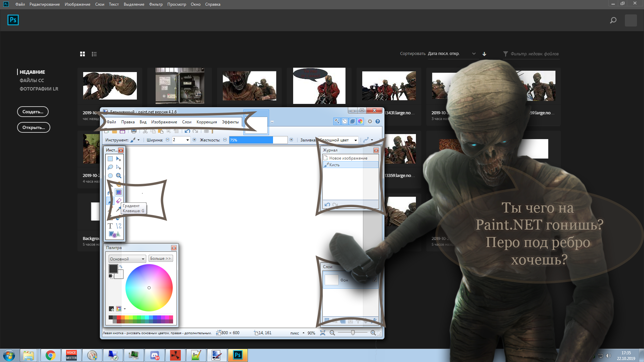Viewport: 644px width, 362px height.
Task: Change units via пикс dropdown
Action: (297, 333)
